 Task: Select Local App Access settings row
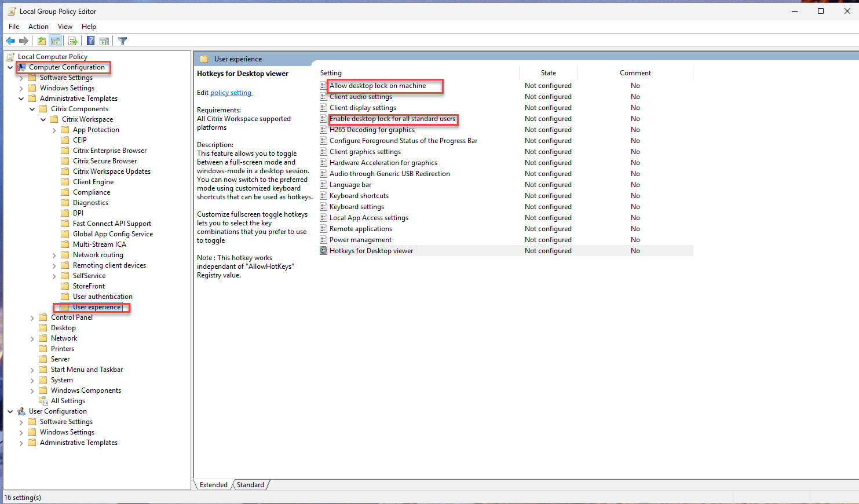[369, 218]
